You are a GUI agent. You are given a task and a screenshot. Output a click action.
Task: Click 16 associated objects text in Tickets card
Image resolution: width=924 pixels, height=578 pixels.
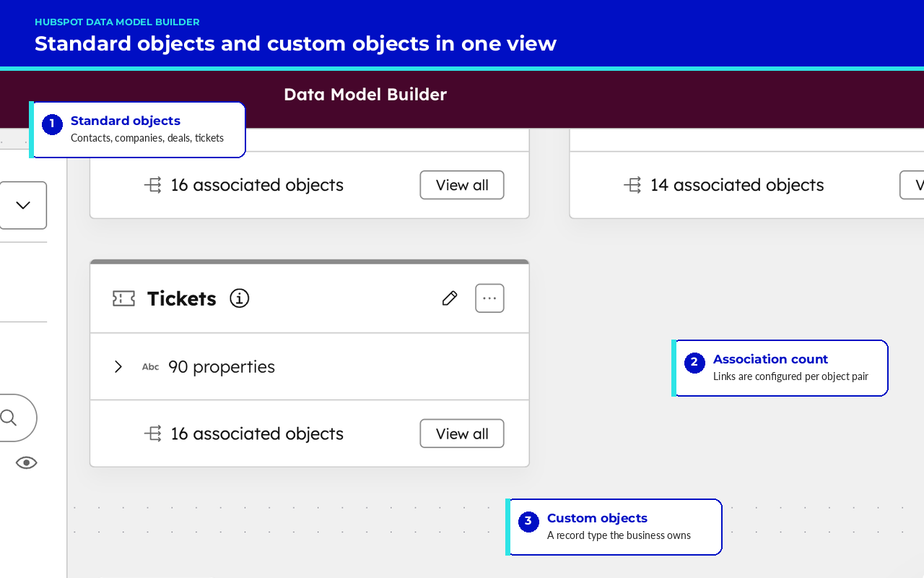click(x=257, y=433)
